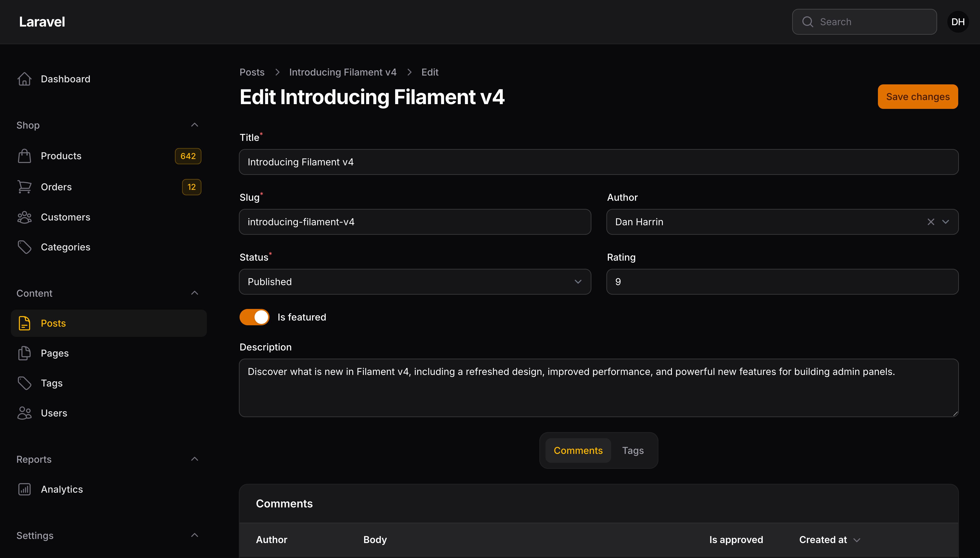
Task: Click the Categories tag icon
Action: (24, 247)
